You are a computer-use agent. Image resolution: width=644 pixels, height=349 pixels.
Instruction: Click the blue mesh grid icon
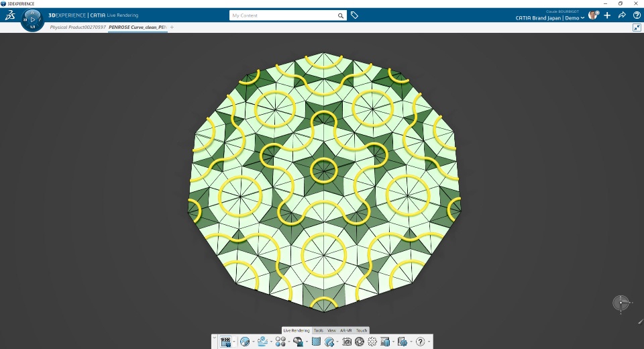click(x=316, y=342)
